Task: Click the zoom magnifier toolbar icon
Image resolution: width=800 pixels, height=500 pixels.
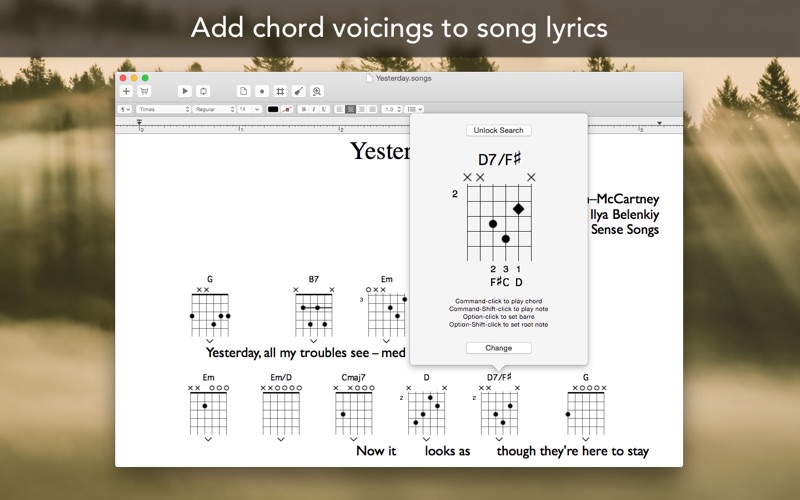Action: point(317,91)
